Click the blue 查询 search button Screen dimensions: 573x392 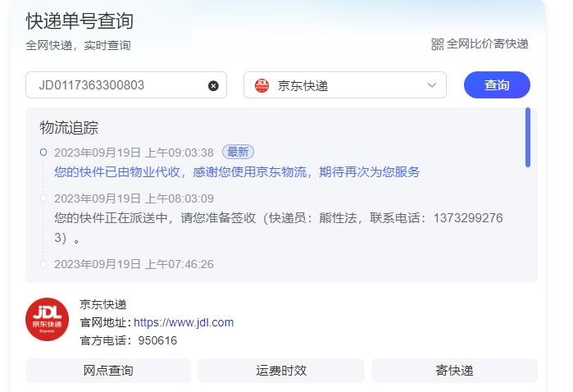click(x=497, y=84)
